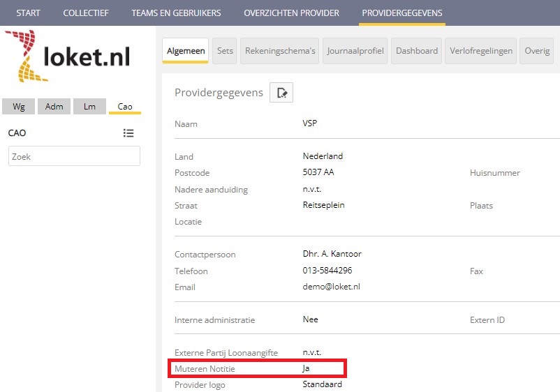Screen dimensions: 560x392
Task: Open the CAO list view icon
Action: click(x=128, y=133)
